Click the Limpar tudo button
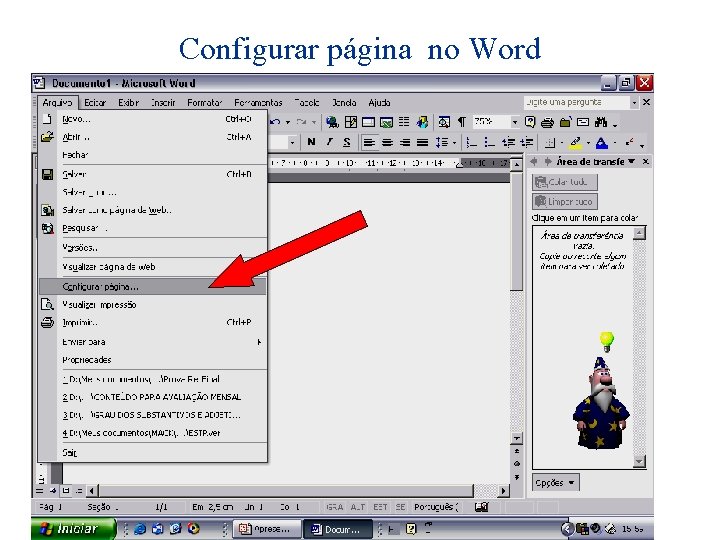 (565, 201)
